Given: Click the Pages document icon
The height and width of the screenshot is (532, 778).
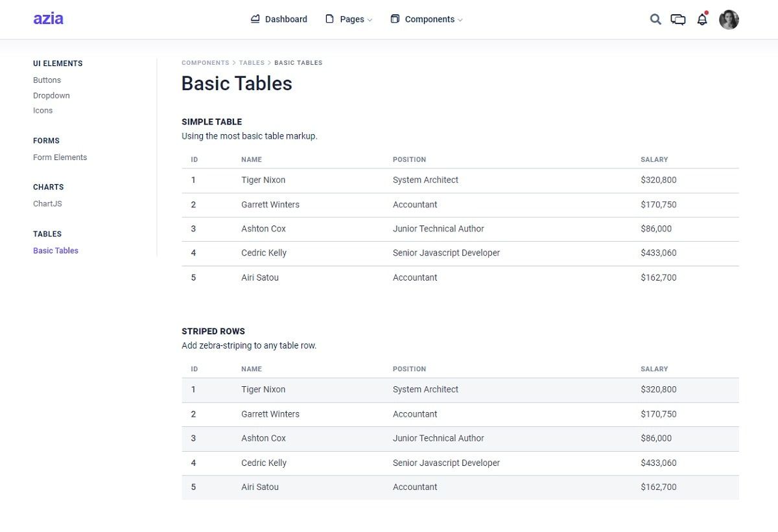Looking at the screenshot, I should (329, 19).
